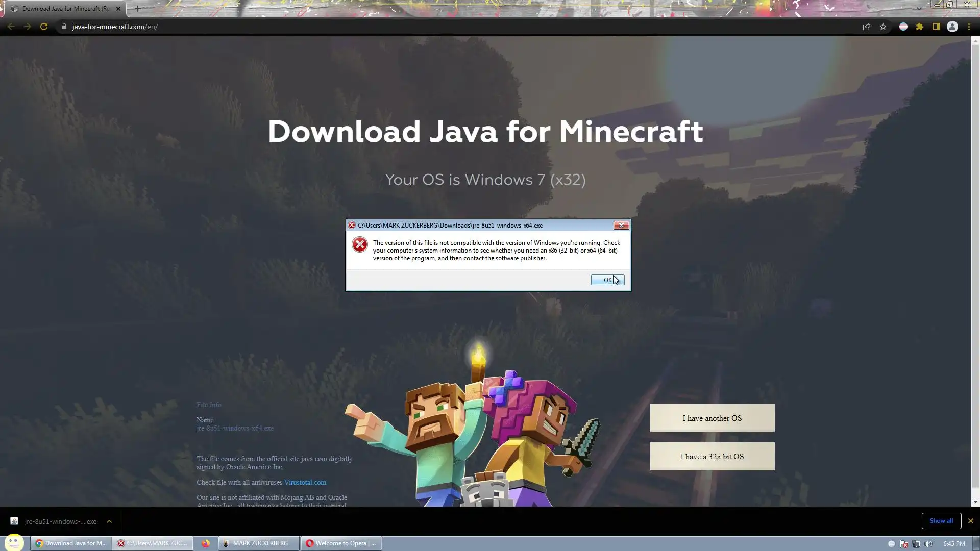
Task: Open Chrome three-dot menu
Action: 969,27
